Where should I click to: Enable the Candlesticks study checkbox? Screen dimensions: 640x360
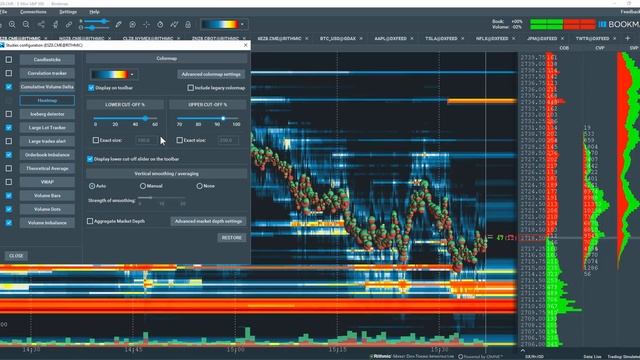9,60
